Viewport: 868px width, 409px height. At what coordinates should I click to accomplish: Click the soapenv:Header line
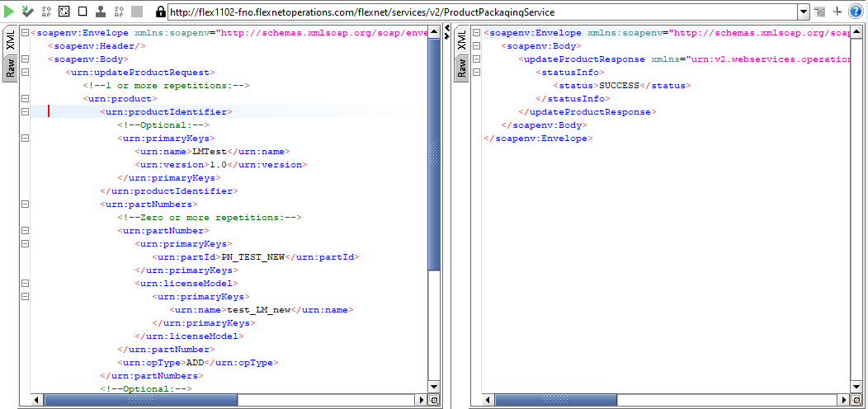[x=97, y=46]
